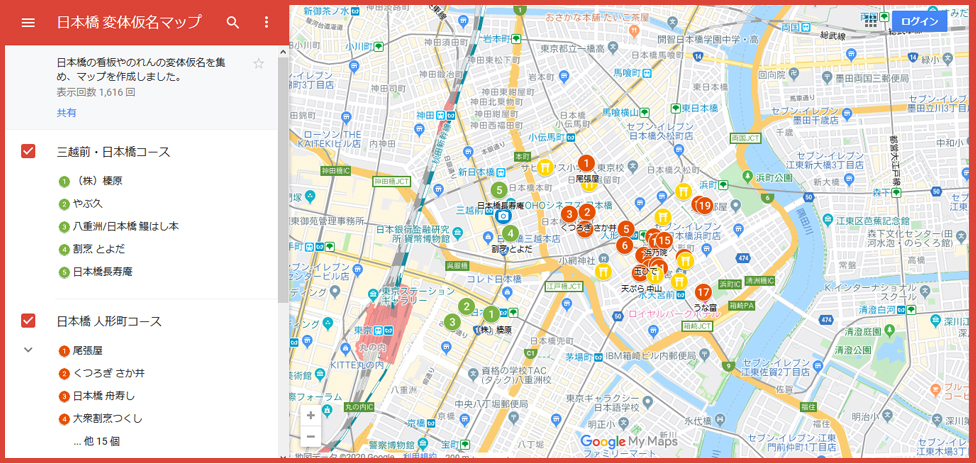Image resolution: width=976 pixels, height=464 pixels.
Task: Click the blue camera marker near 三越前
Action: [x=503, y=215]
